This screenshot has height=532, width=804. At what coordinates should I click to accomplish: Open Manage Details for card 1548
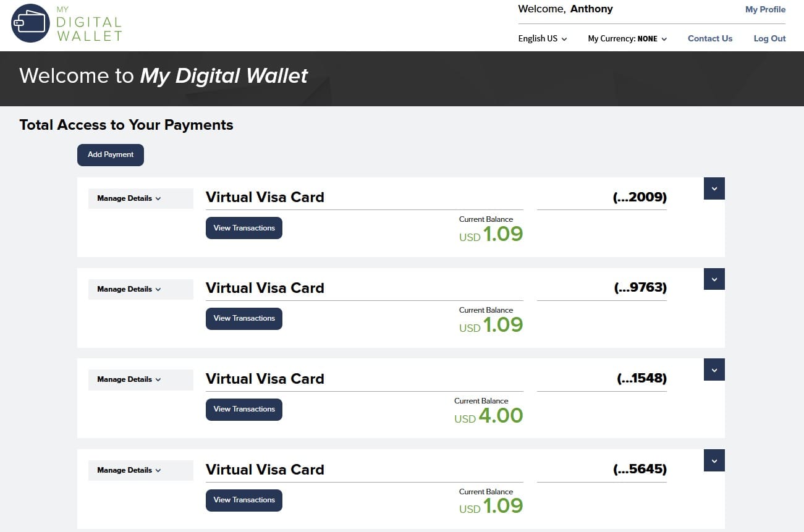[129, 379]
